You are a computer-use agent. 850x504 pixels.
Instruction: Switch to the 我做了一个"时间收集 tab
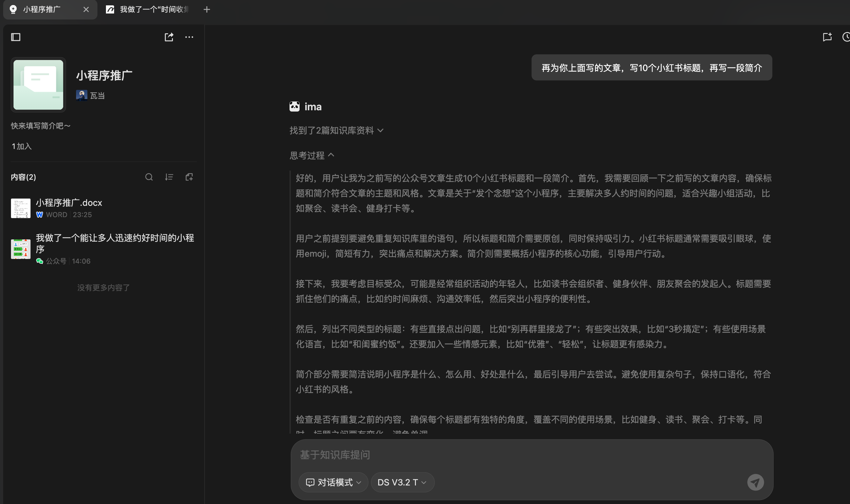pyautogui.click(x=150, y=9)
